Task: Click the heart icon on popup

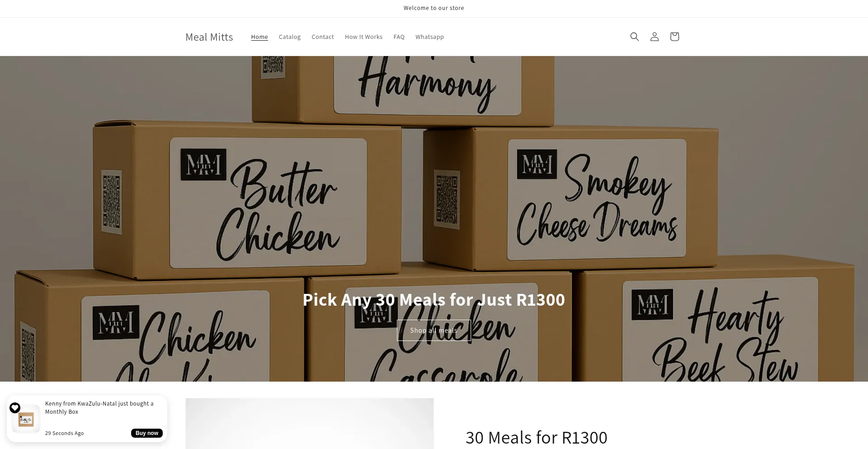Action: 15,408
